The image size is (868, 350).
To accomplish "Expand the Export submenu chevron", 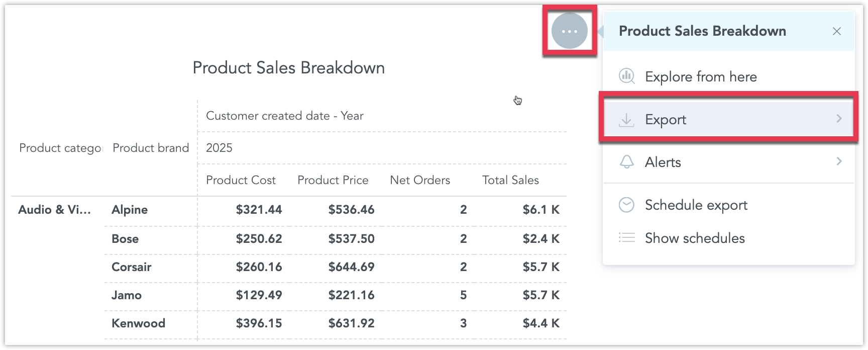I will coord(838,119).
